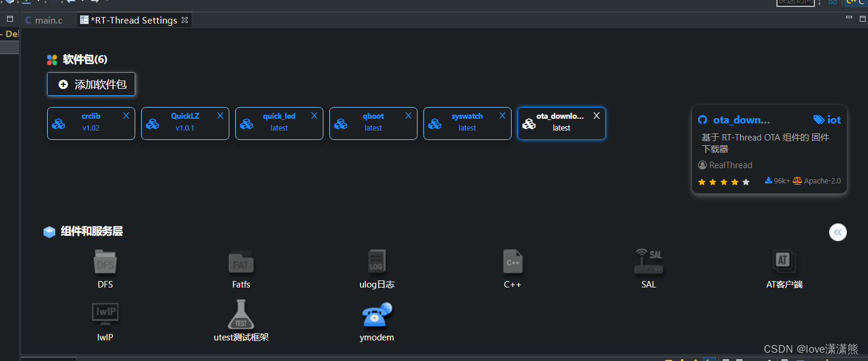Collapse the side panel with the double-chevron button
The width and height of the screenshot is (868, 361).
[838, 232]
